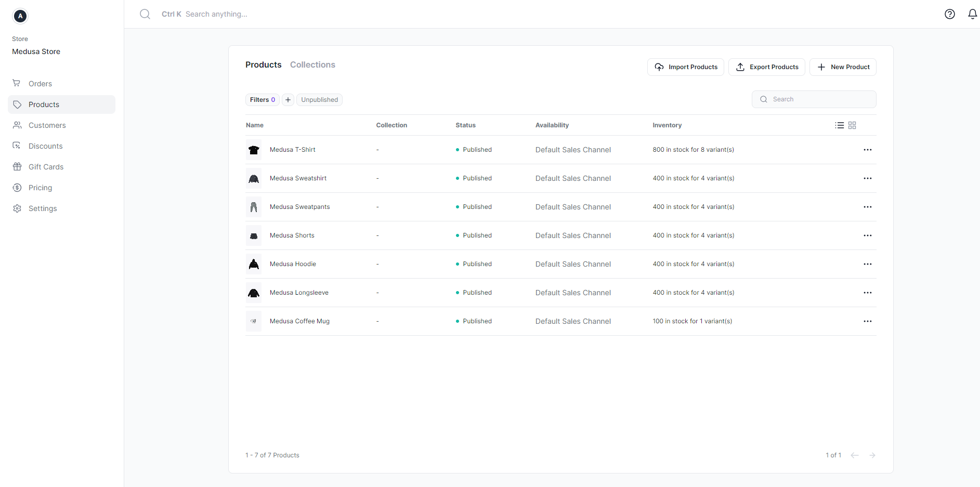This screenshot has height=487, width=980.
Task: Open Settings with the gear icon
Action: click(x=17, y=208)
